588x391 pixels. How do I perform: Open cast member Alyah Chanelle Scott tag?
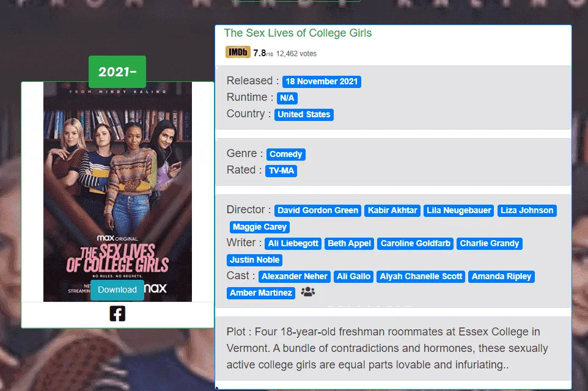pyautogui.click(x=421, y=276)
